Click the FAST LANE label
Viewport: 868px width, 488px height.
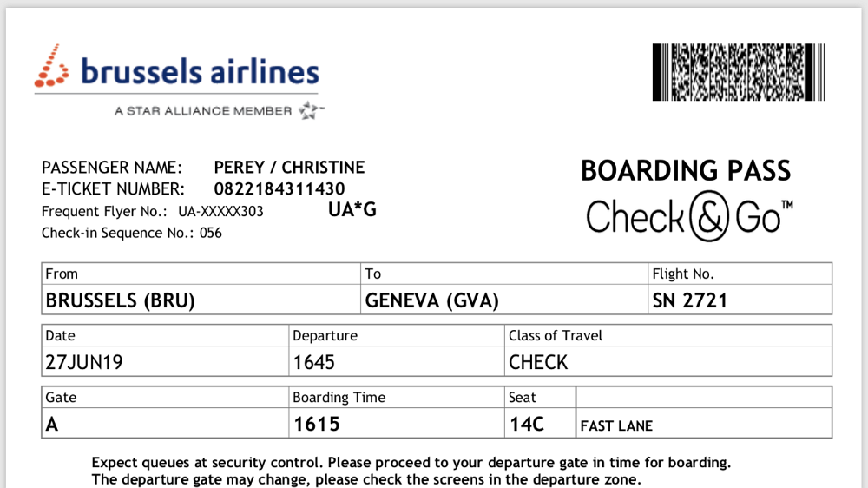(x=616, y=426)
